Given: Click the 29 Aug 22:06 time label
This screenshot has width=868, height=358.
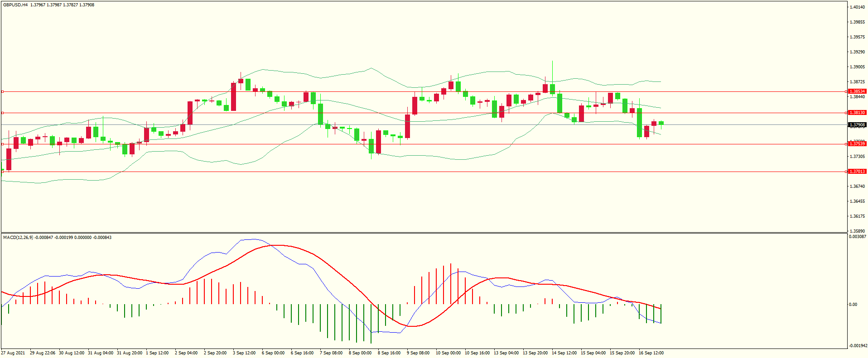Looking at the screenshot, I should (x=43, y=353).
